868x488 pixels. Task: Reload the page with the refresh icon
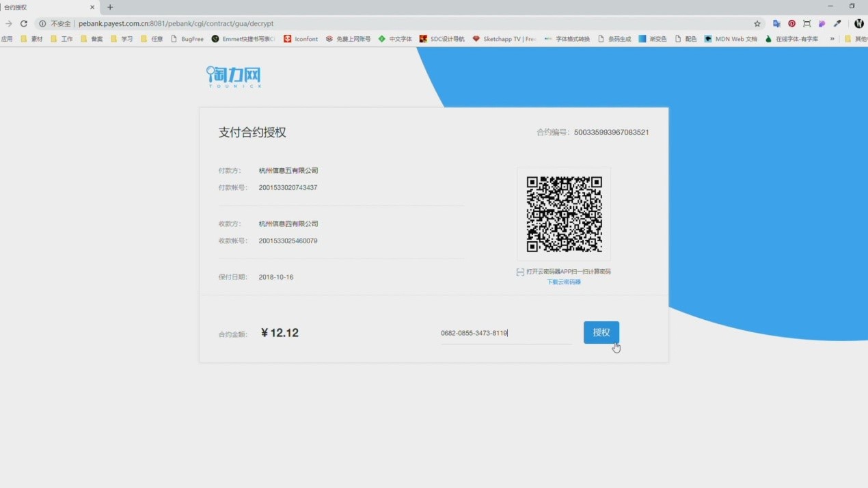click(24, 23)
